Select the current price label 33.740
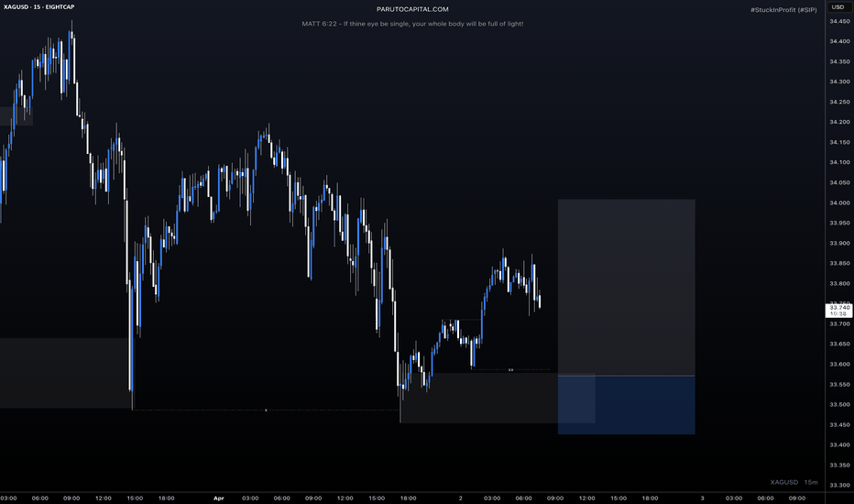The image size is (854, 504). (839, 308)
